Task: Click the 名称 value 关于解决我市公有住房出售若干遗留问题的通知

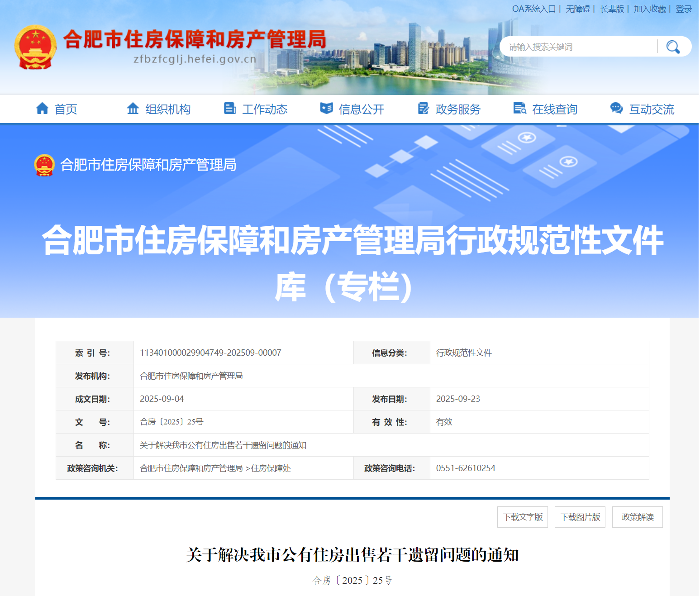Action: tap(223, 445)
